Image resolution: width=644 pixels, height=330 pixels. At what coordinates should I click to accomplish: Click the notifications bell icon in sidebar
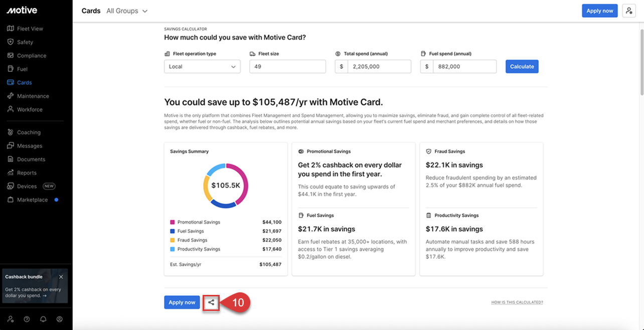click(x=43, y=319)
